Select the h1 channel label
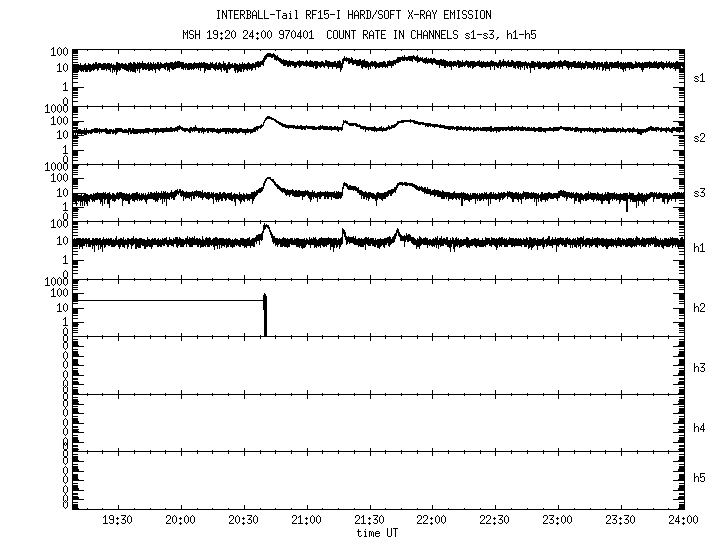This screenshot has width=720, height=550. coord(701,248)
